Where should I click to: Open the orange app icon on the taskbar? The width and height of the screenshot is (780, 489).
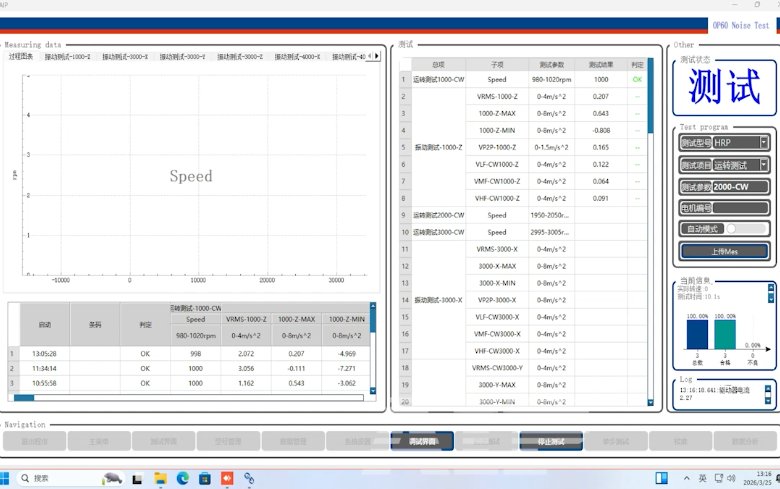point(227,479)
